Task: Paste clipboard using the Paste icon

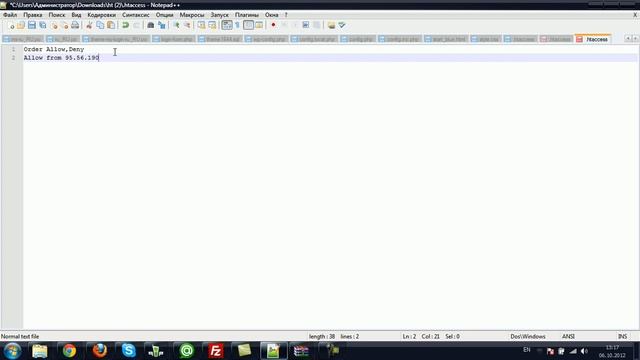Action: coord(111,25)
